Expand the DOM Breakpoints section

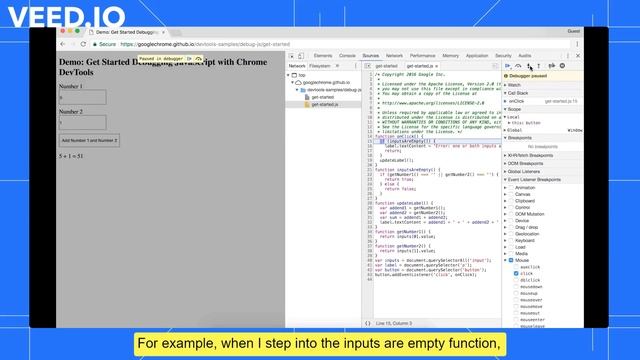542,164
